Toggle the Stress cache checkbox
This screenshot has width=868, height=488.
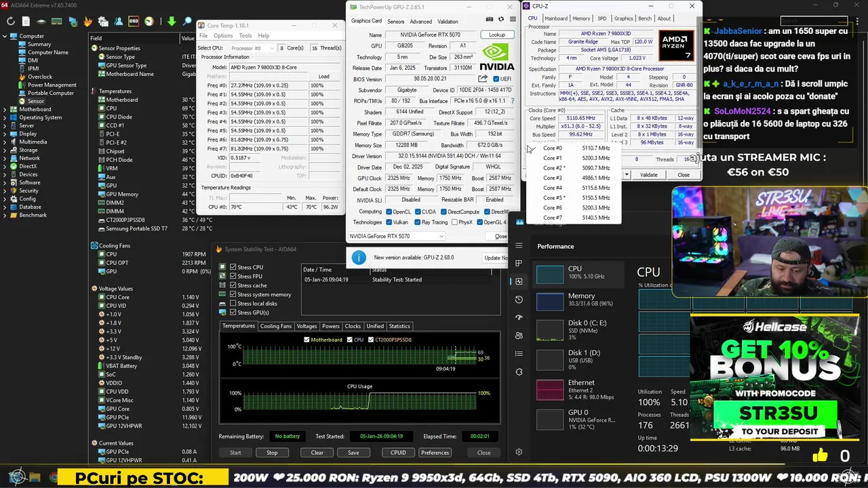tap(233, 285)
